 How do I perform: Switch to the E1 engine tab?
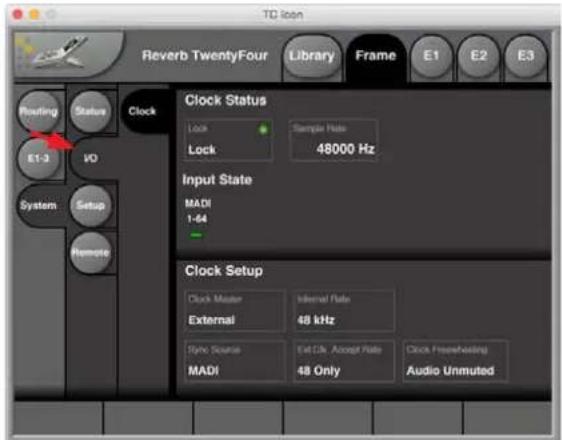[431, 56]
